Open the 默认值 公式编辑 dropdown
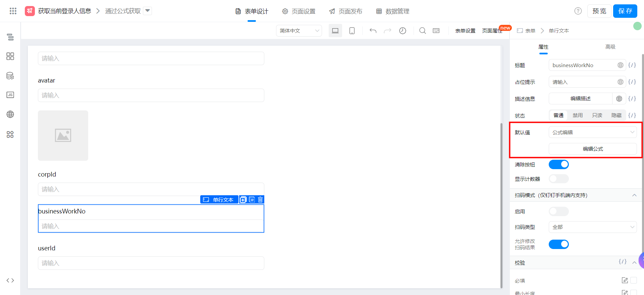This screenshot has width=644, height=295. 592,132
